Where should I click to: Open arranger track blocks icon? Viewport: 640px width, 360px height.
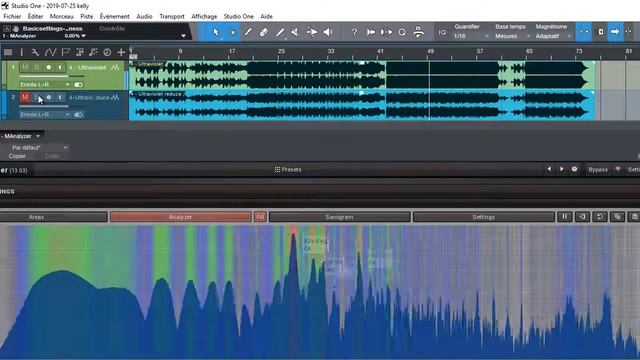(80, 52)
